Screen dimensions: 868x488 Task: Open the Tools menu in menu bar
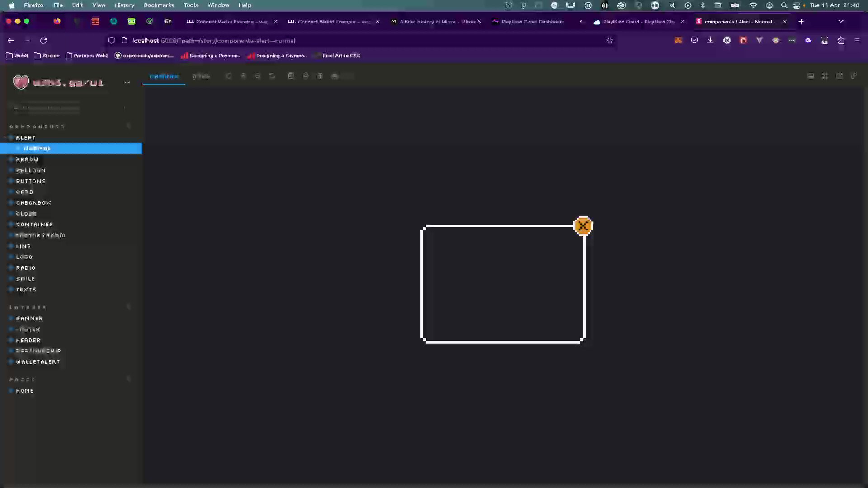tap(191, 5)
